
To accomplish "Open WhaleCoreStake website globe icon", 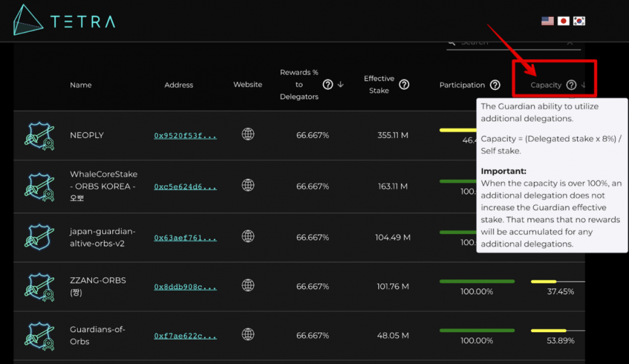I will click(248, 185).
